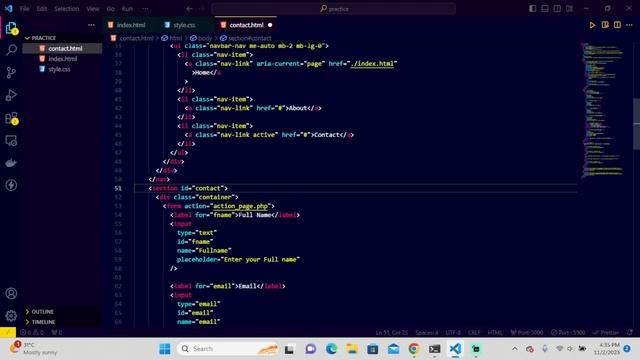Image resolution: width=640 pixels, height=360 pixels.
Task: Open the Manage gear icon
Action: pos(11,316)
